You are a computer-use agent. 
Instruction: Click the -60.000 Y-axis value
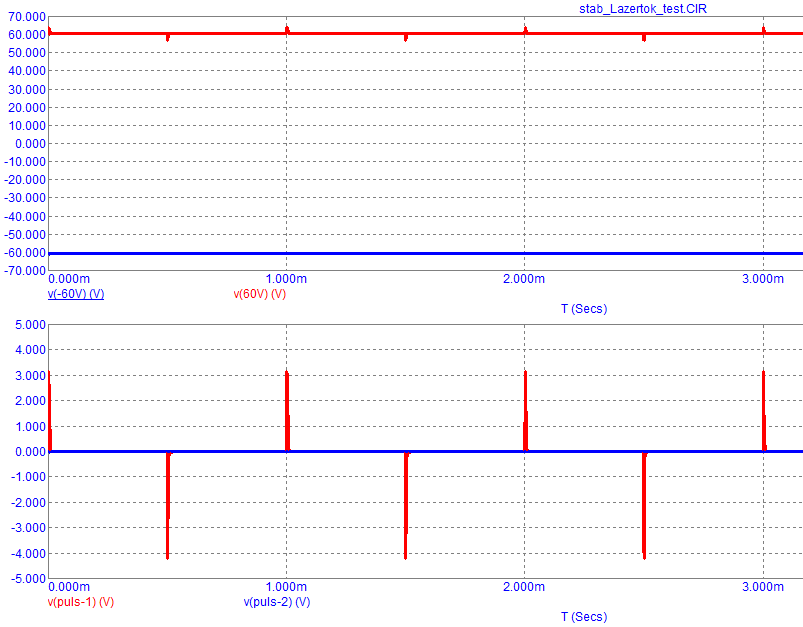coord(25,253)
